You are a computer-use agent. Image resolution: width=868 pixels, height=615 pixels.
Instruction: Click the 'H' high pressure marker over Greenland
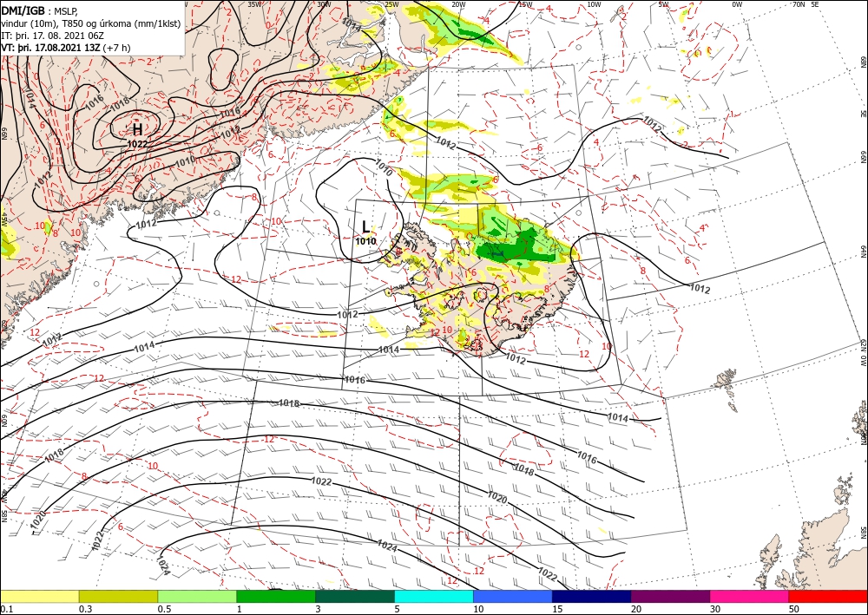tap(137, 129)
